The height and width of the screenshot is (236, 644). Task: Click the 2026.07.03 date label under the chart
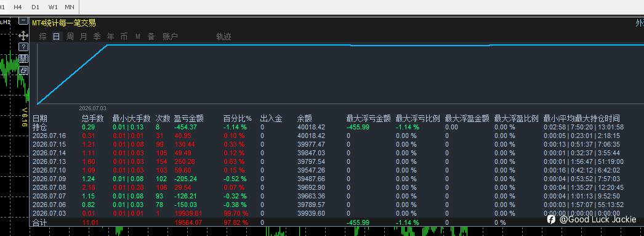click(92, 108)
